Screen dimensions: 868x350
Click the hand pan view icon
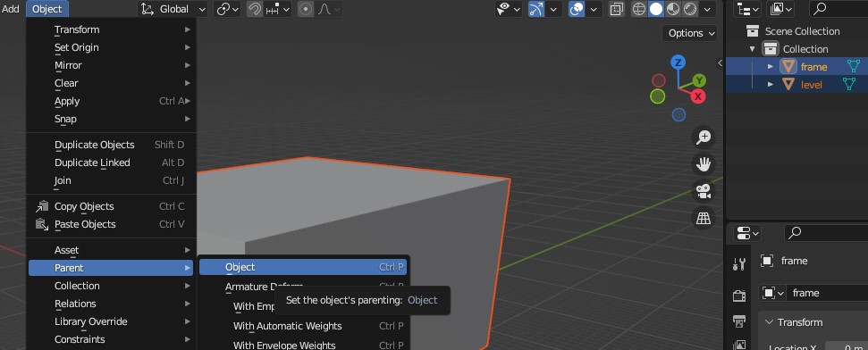(704, 164)
